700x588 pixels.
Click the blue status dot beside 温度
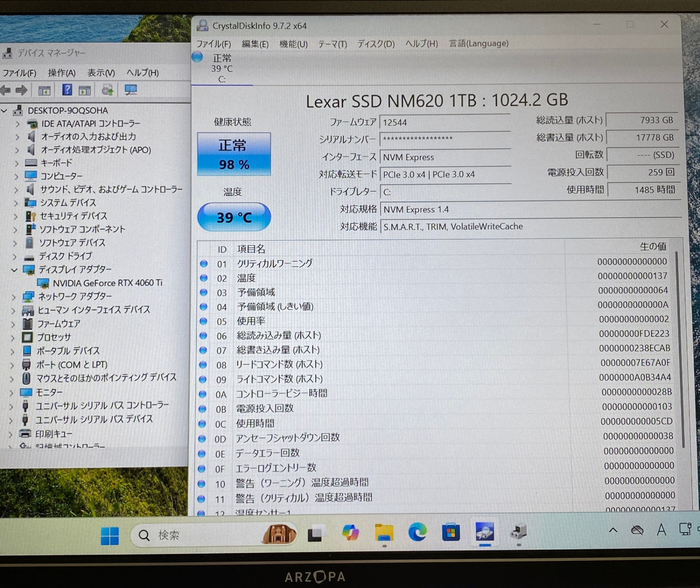click(x=203, y=279)
